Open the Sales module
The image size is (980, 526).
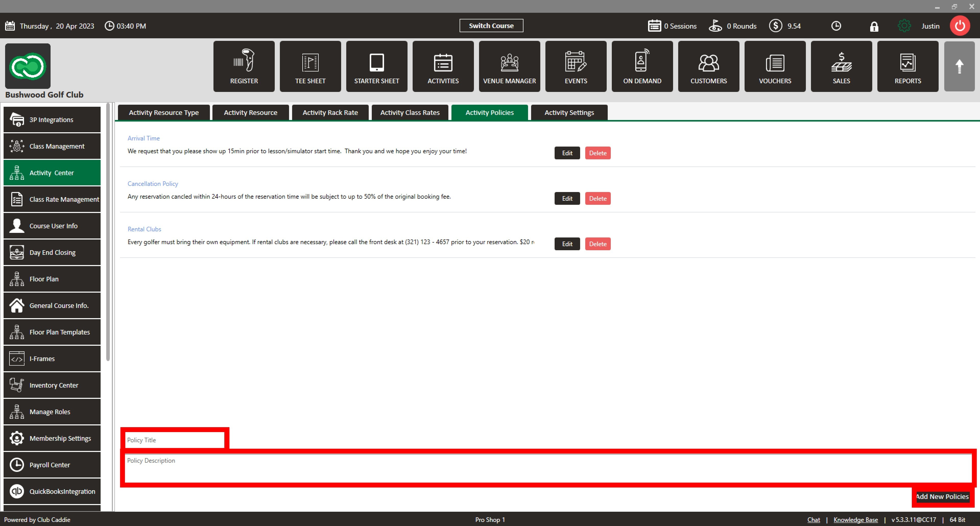point(842,66)
